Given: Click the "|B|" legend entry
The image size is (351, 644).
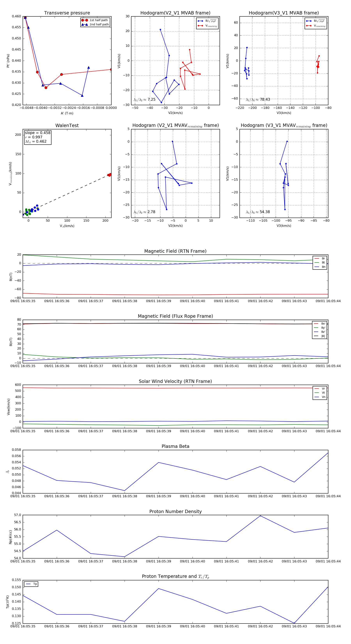Looking at the screenshot, I should point(320,336).
